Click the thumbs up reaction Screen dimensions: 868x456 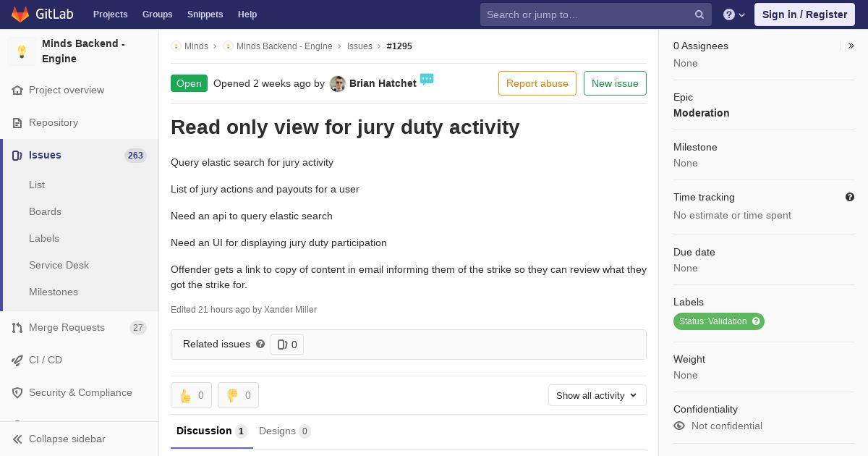click(191, 395)
